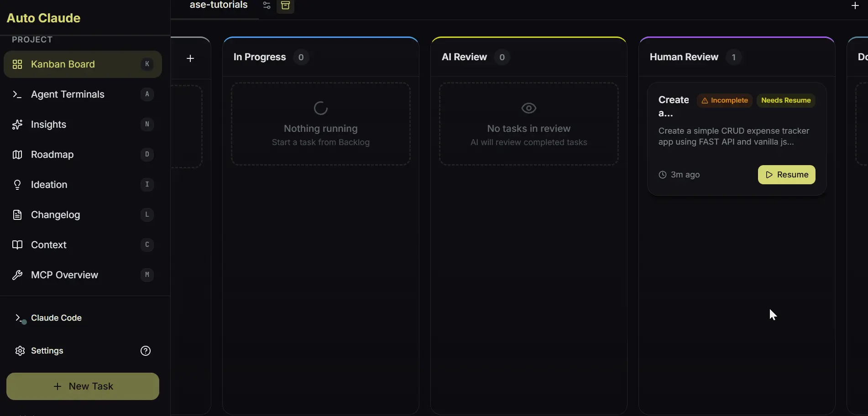This screenshot has width=868, height=416.
Task: Click the project settings sliders icon
Action: 267,5
